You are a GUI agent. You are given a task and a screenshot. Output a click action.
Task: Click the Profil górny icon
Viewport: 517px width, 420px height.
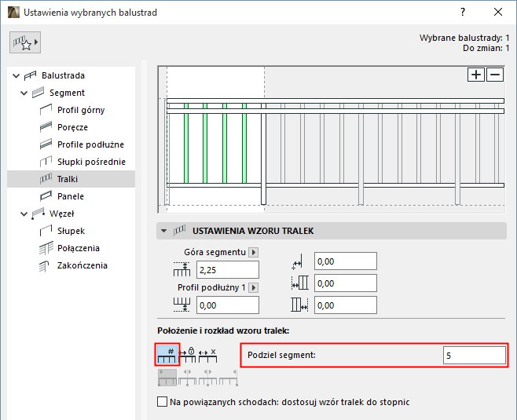[46, 110]
